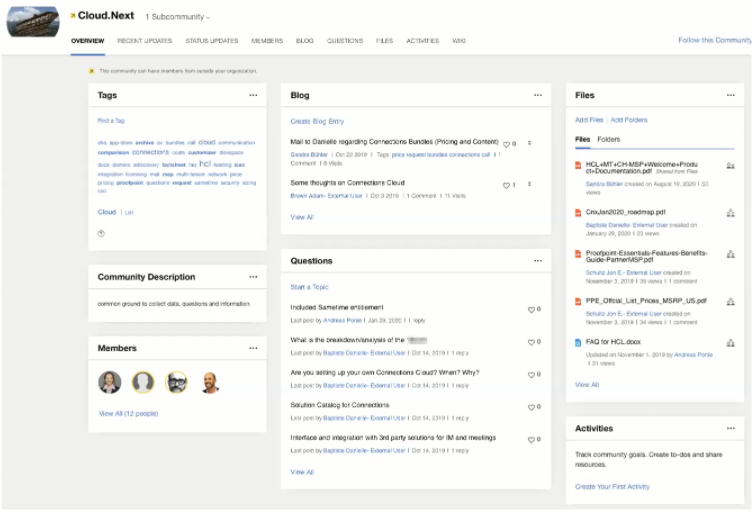Click 'Create Your First Activity' link

pos(612,487)
